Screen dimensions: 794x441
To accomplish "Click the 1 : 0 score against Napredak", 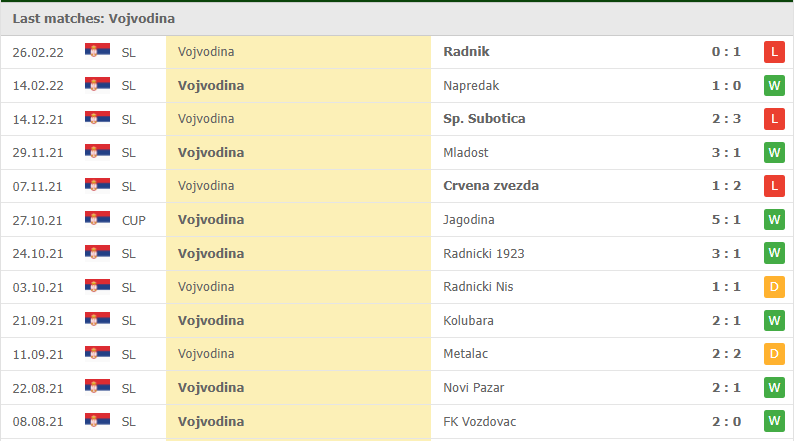I will (726, 86).
